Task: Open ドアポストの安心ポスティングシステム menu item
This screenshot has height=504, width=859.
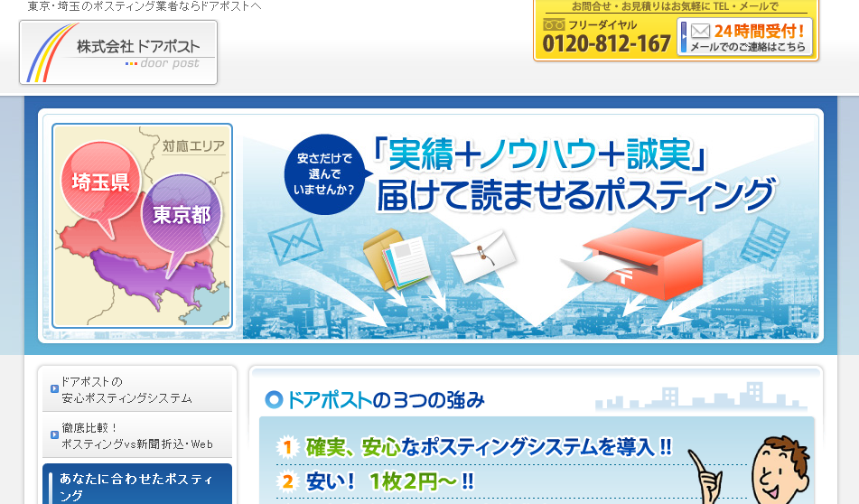Action: tap(137, 389)
